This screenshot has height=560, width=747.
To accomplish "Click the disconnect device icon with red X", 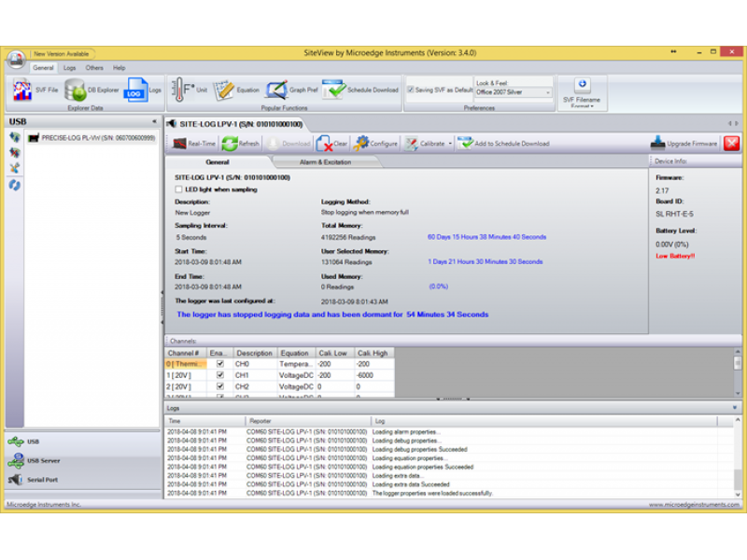I will click(15, 153).
